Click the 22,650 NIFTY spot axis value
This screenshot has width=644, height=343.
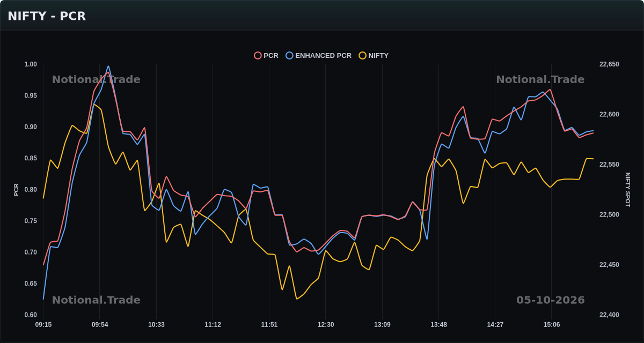tap(609, 64)
